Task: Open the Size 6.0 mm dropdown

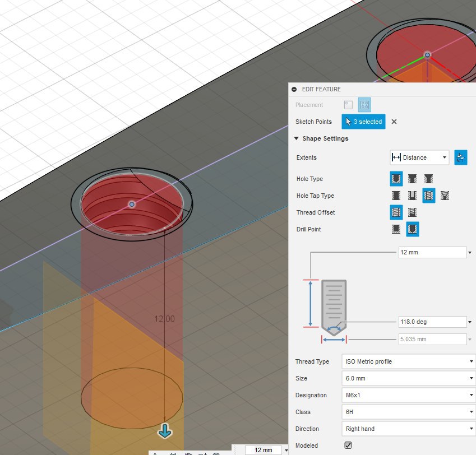Action: click(x=409, y=378)
